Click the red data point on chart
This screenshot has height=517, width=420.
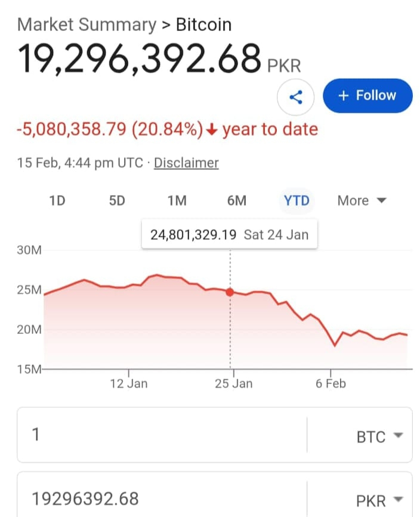coord(230,292)
